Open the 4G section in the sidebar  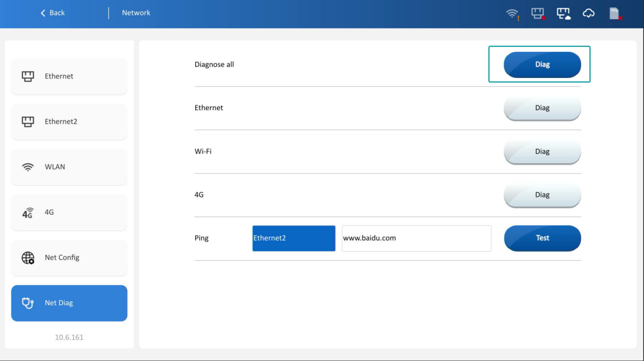tap(69, 212)
